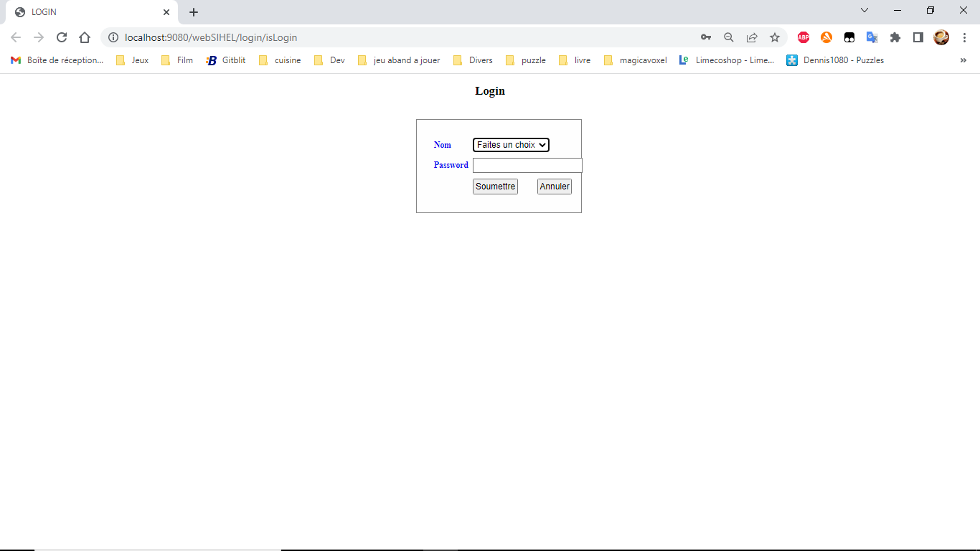Reload the page with refresh icon
The width and height of the screenshot is (980, 551).
[62, 37]
